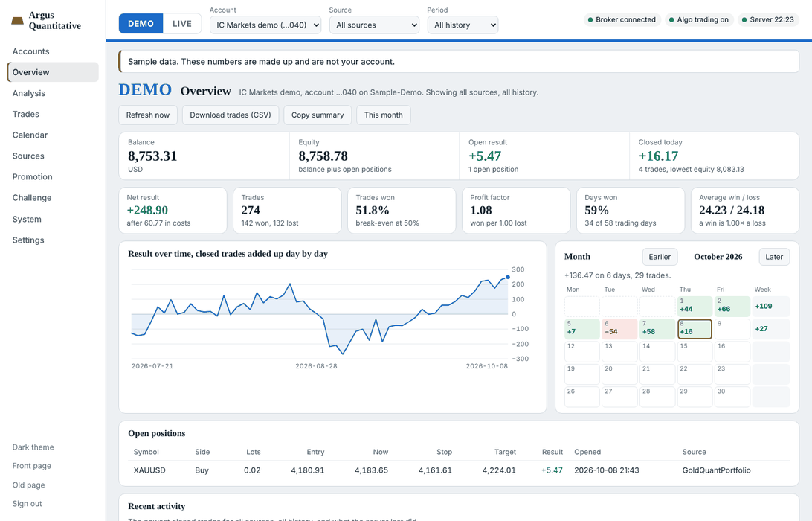Screen dimensions: 812x521
Task: Click the This month button
Action: pos(383,115)
